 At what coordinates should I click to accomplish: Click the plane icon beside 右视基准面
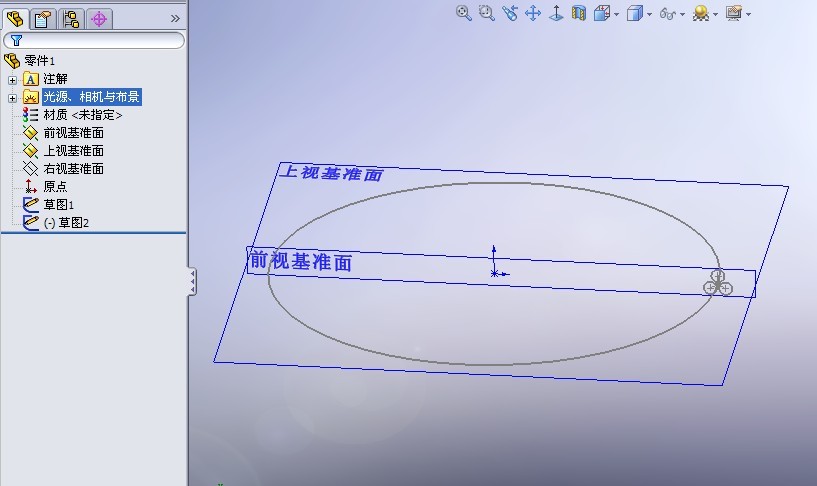(30, 169)
